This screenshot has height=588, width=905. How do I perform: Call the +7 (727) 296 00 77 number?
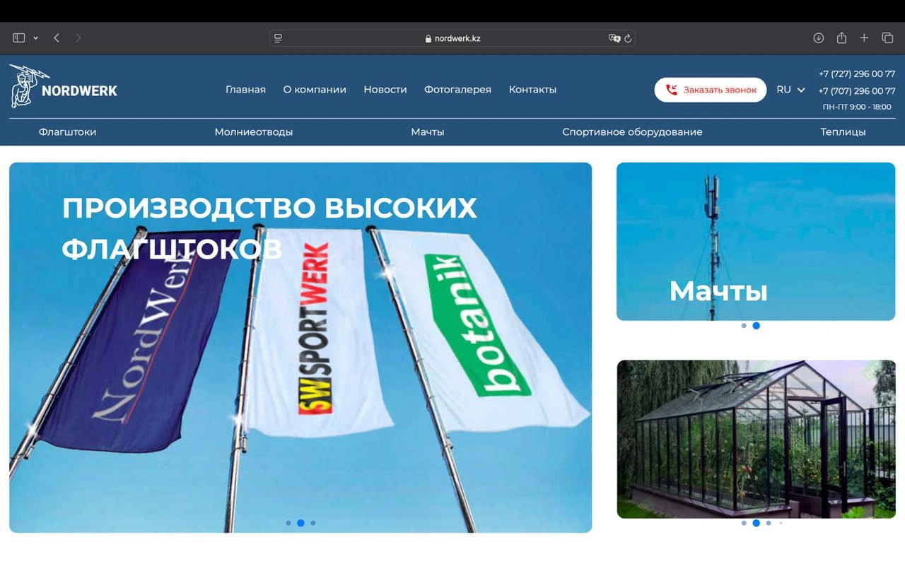[x=857, y=74]
